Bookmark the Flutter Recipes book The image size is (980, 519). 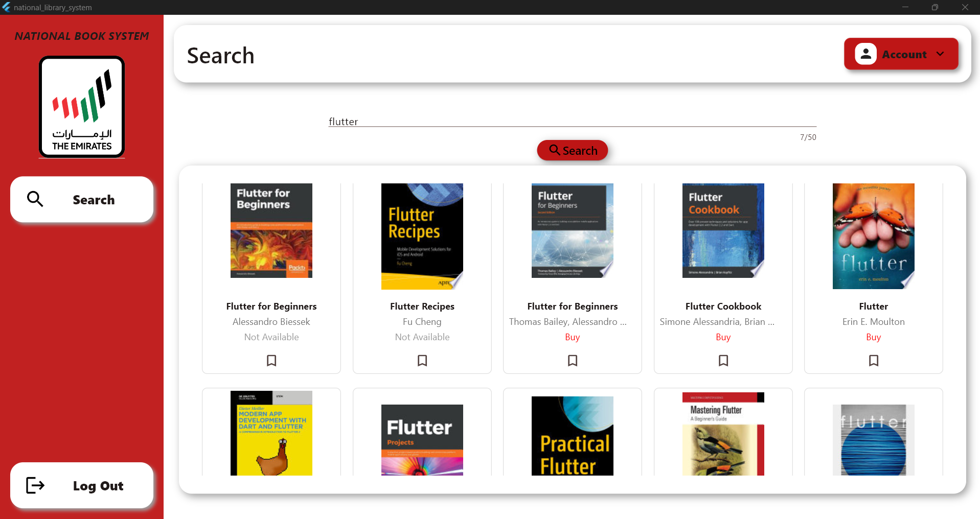tap(422, 361)
